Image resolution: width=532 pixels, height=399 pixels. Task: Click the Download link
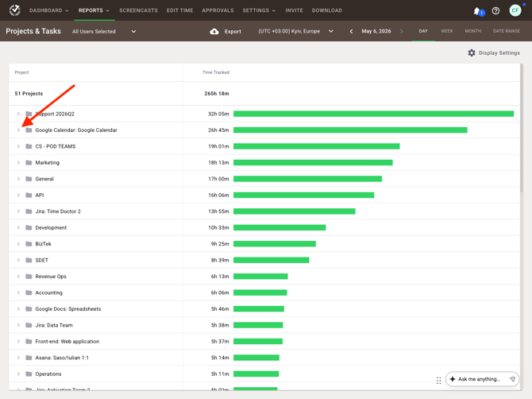(x=327, y=10)
